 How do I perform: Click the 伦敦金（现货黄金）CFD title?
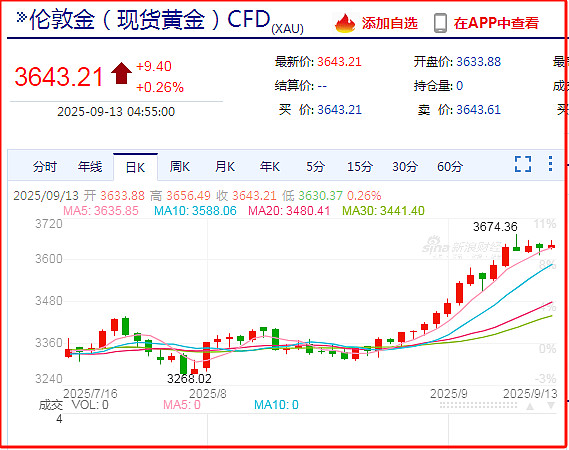coord(150,19)
